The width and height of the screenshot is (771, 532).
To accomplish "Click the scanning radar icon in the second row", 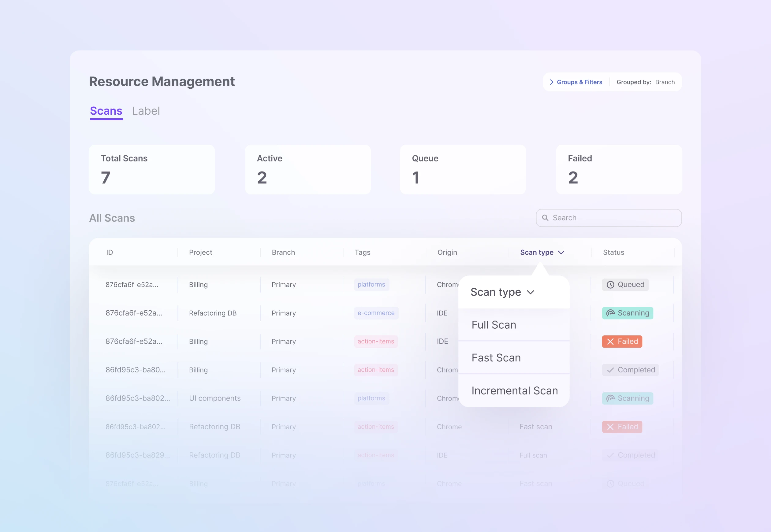I will coord(610,313).
